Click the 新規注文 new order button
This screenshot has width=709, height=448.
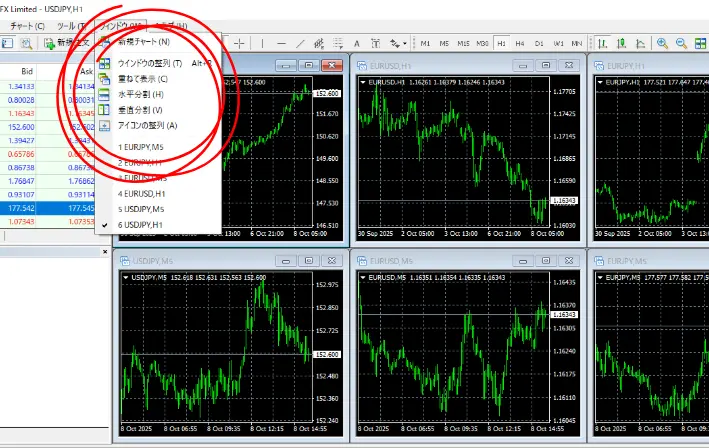(x=70, y=43)
